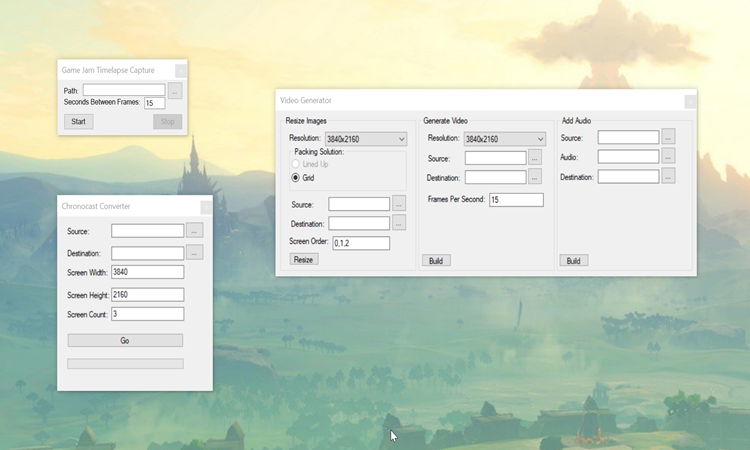Browse for Destination in Generate Video
Image resolution: width=750 pixels, height=450 pixels.
(x=535, y=176)
